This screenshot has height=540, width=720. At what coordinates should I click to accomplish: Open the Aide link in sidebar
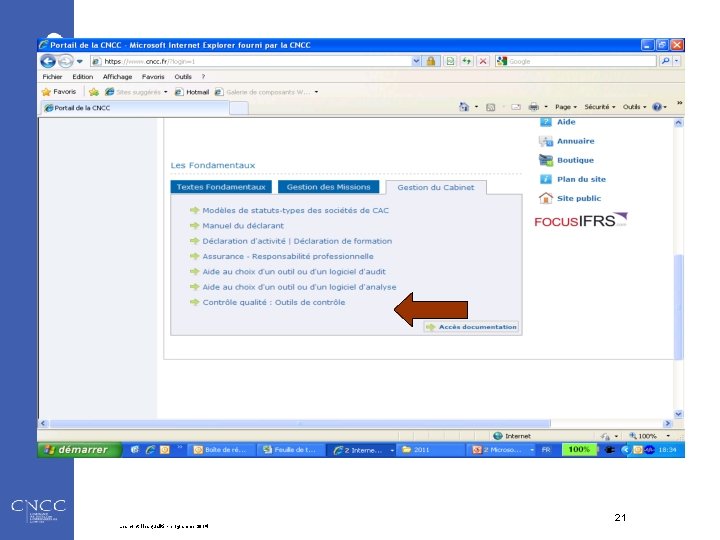pyautogui.click(x=566, y=122)
